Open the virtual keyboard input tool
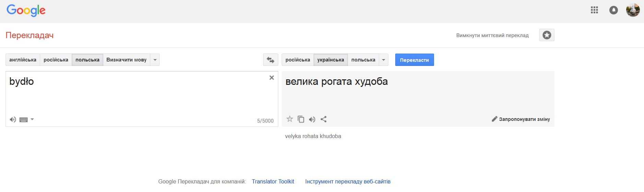Image resolution: width=644 pixels, height=192 pixels. tap(23, 120)
